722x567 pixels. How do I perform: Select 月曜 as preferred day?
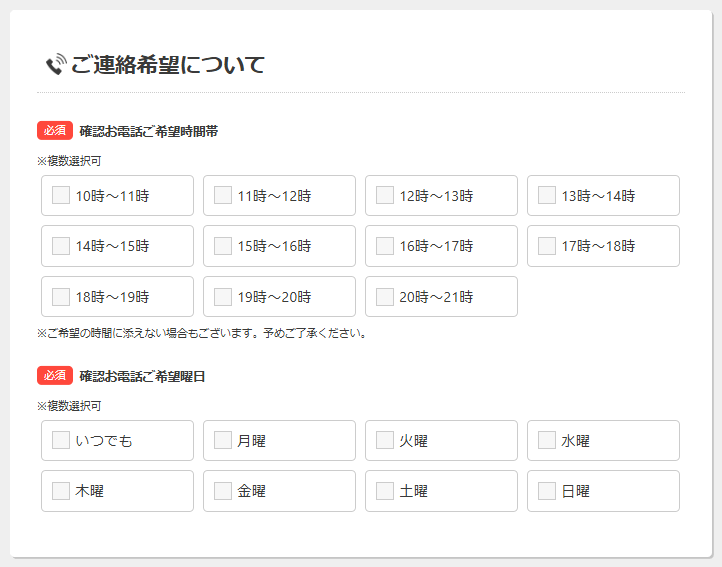(223, 441)
